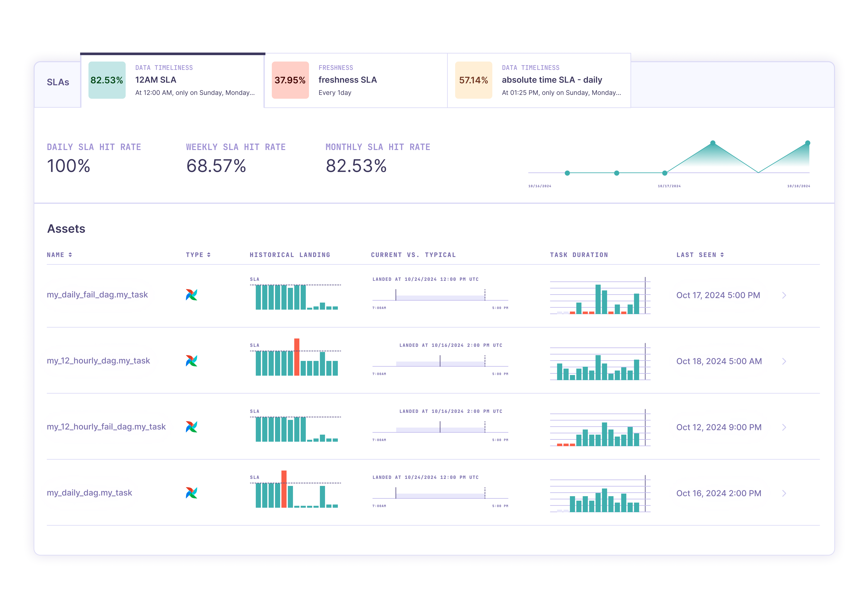This screenshot has height=609, width=868.
Task: Click Airflow icon for my_daily_fail_dag.my_task
Action: click(191, 295)
